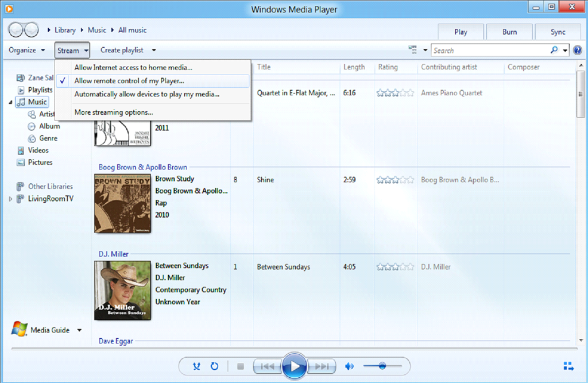Mute the volume speaker icon

point(349,366)
